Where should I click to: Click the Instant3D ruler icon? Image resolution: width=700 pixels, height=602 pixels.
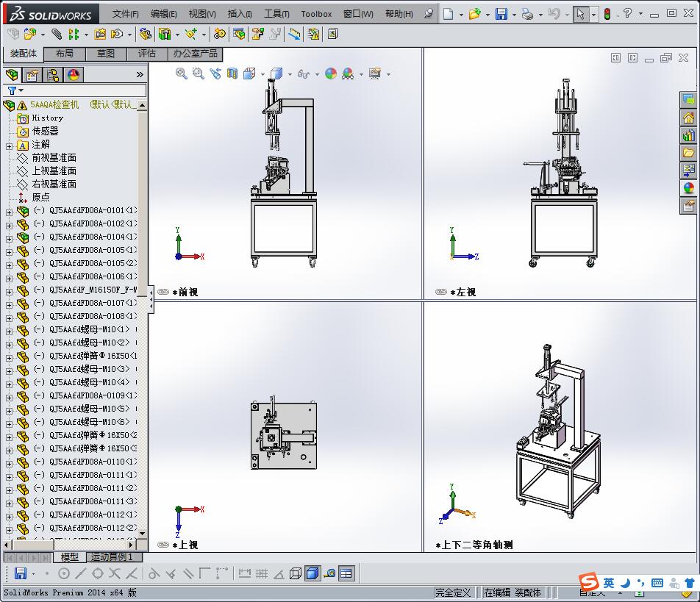tap(294, 34)
